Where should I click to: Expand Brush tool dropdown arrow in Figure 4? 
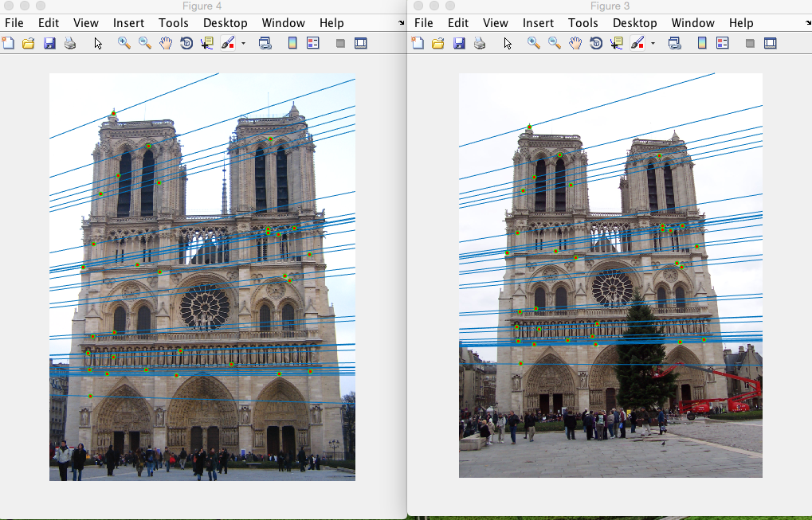click(243, 43)
